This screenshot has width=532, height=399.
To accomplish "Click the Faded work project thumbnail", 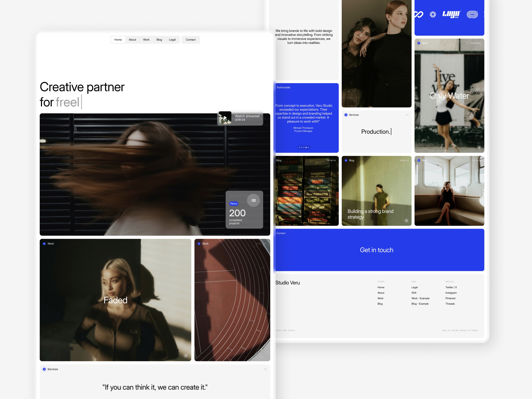I will 116,300.
